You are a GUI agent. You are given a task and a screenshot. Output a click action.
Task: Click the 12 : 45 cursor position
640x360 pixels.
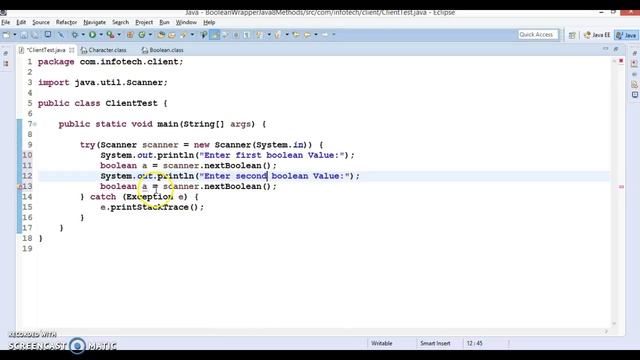pos(475,344)
